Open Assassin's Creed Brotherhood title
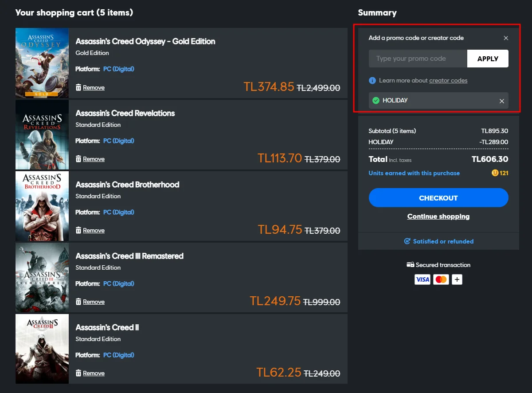532x393 pixels. tap(127, 185)
